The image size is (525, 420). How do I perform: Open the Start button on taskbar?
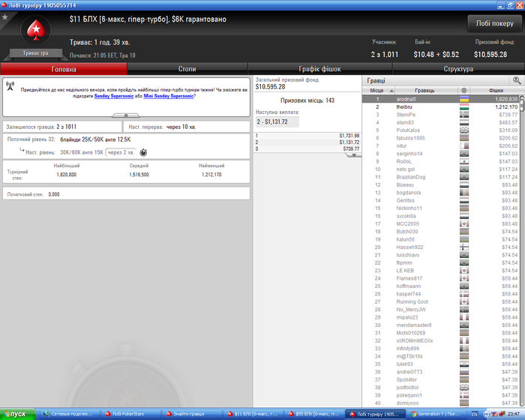(18, 414)
